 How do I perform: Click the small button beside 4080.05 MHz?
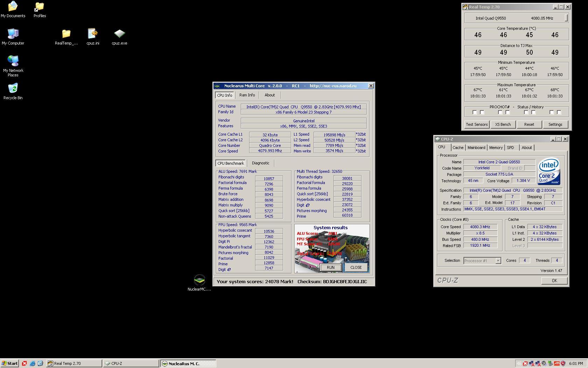566,18
